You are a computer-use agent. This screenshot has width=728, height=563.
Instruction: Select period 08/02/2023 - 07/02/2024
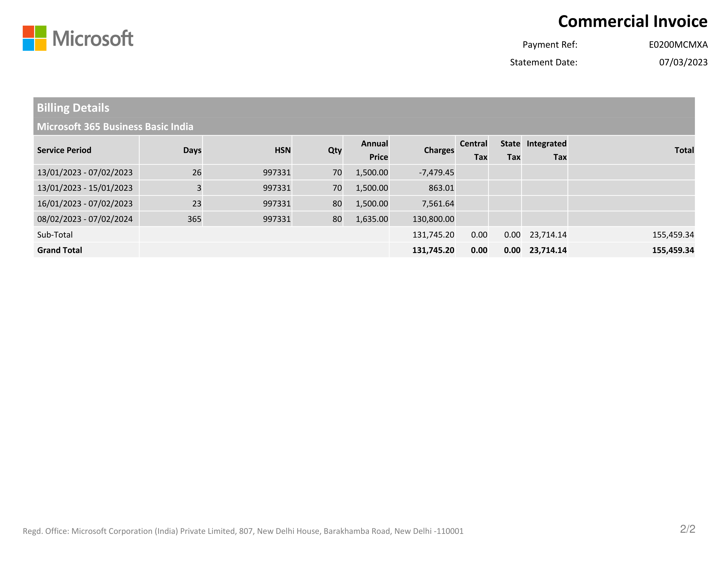(85, 219)
